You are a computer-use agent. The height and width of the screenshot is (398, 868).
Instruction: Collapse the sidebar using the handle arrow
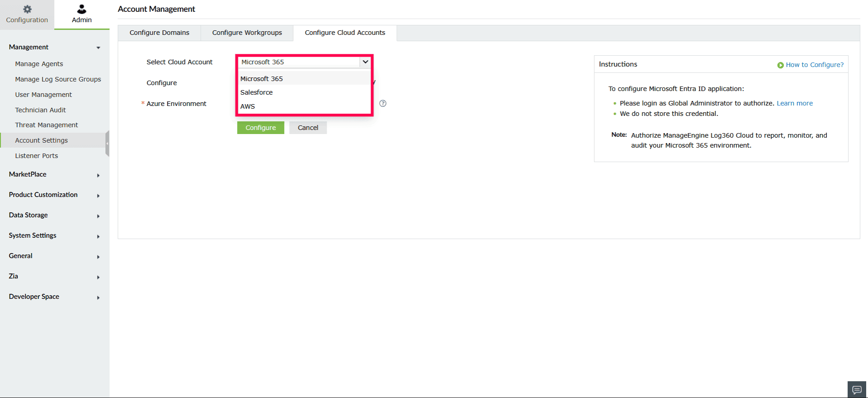107,144
